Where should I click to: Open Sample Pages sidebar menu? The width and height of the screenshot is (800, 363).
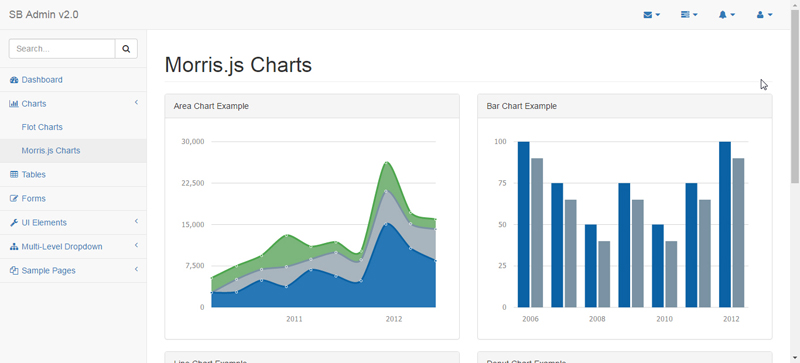pos(73,271)
